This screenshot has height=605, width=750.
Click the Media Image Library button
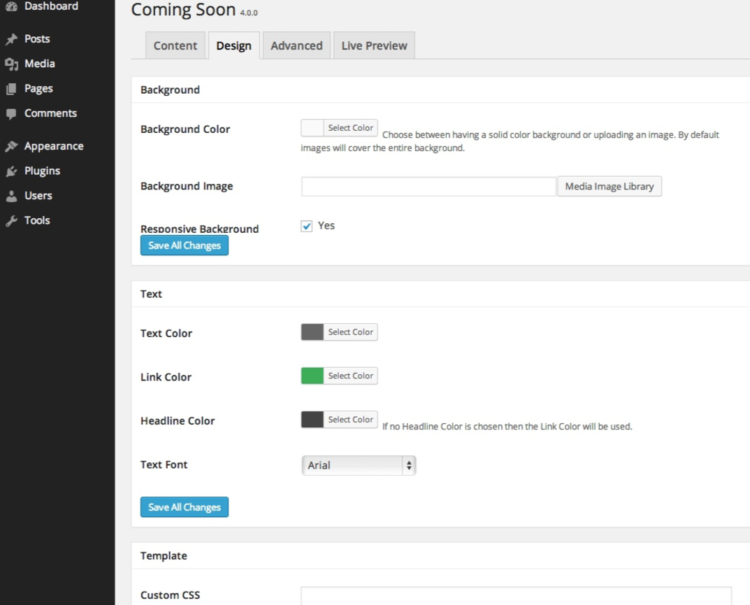point(609,187)
